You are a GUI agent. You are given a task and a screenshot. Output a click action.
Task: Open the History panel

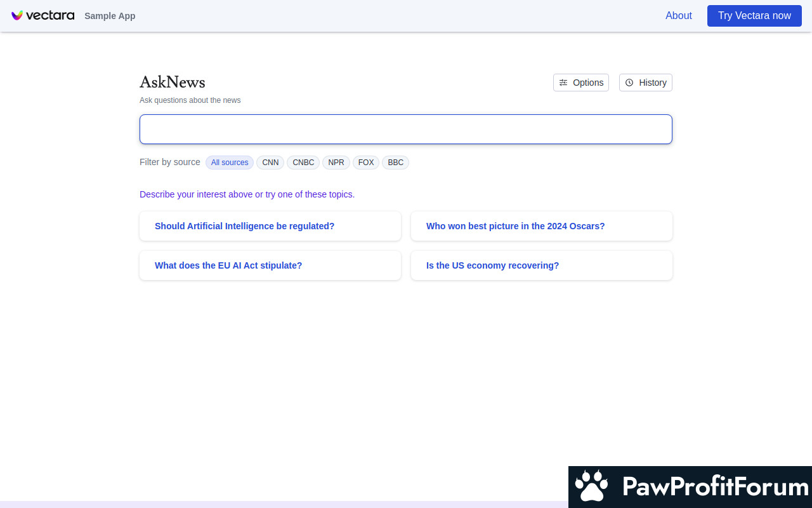click(645, 83)
